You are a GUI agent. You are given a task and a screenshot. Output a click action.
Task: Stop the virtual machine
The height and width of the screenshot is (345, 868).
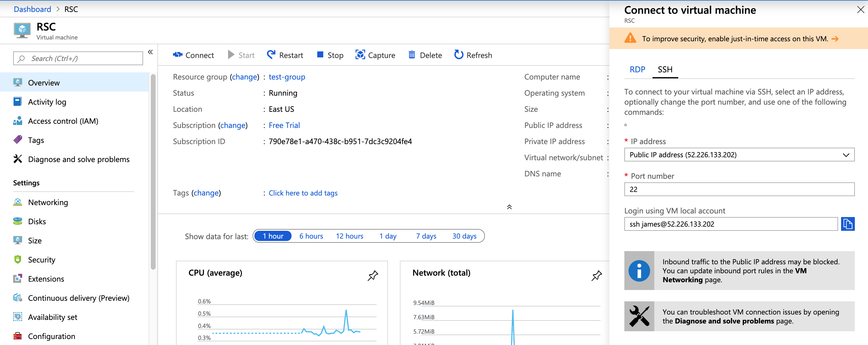coord(330,55)
